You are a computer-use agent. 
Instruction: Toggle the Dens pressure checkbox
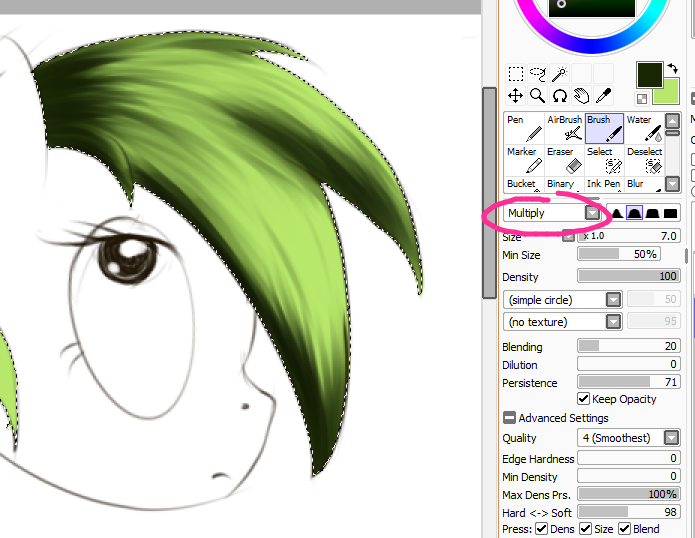541,529
